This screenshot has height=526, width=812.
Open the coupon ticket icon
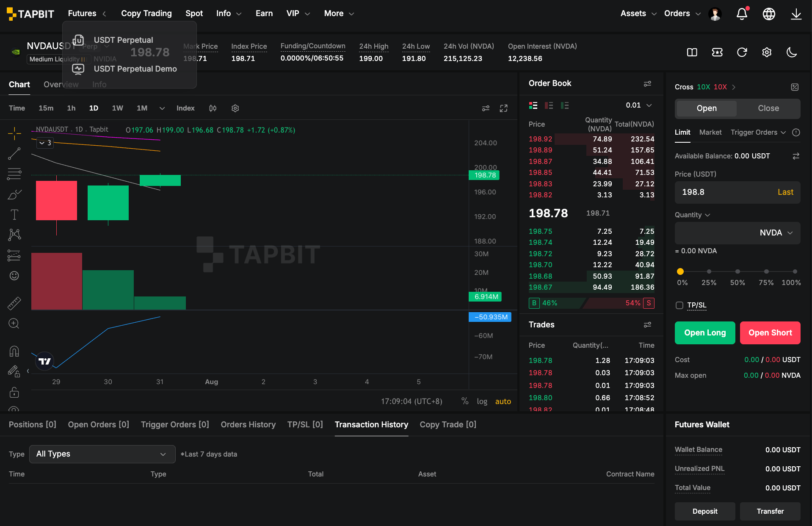click(717, 52)
